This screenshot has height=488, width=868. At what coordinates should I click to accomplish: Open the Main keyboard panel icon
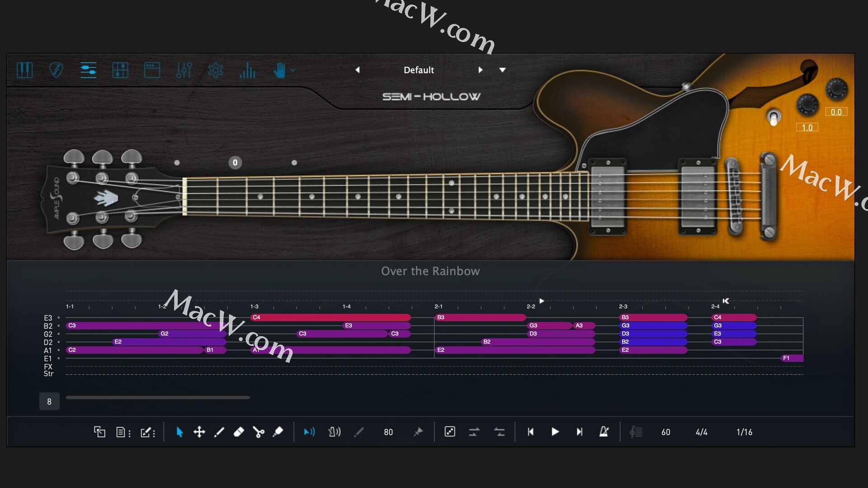click(x=24, y=70)
